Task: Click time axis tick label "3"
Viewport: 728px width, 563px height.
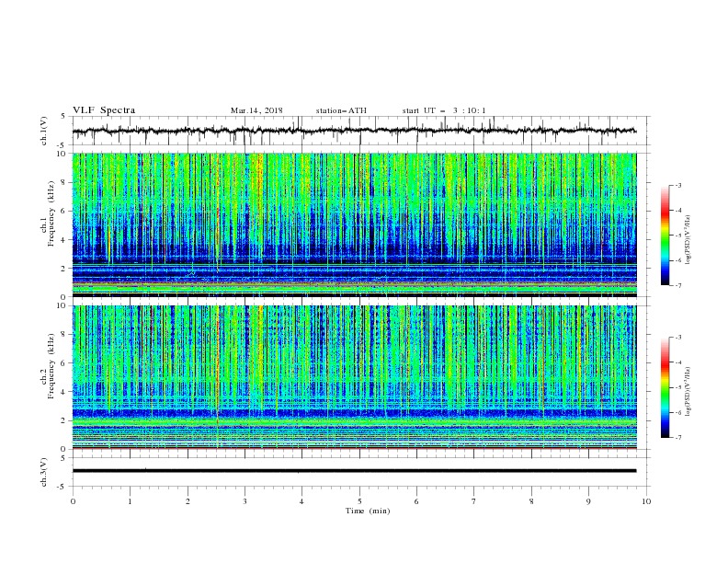Action: click(x=245, y=501)
